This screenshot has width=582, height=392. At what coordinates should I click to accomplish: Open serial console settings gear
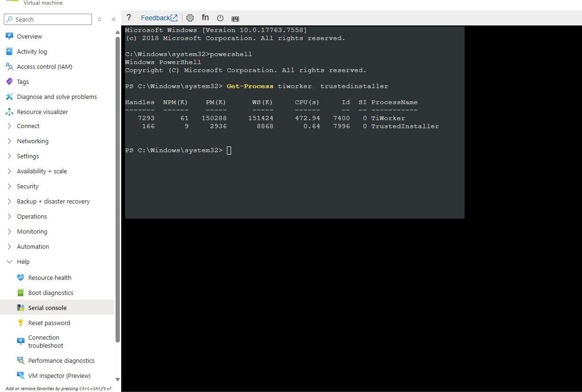click(190, 18)
